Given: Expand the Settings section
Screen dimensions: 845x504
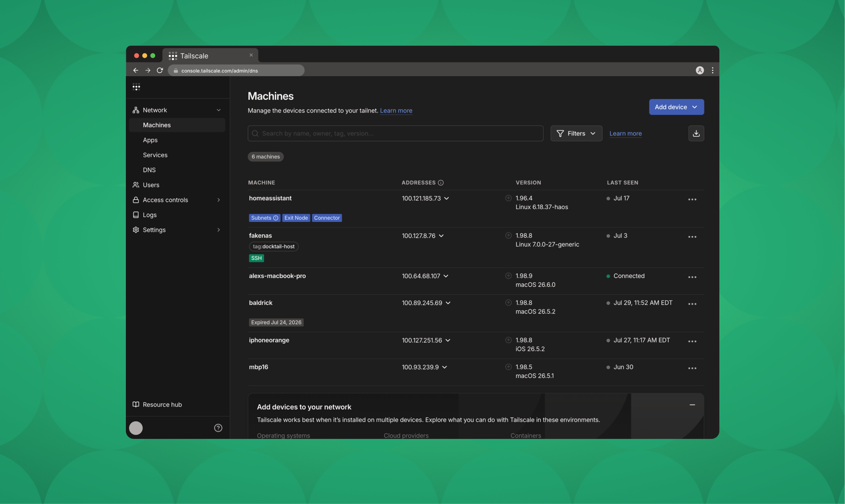Looking at the screenshot, I should (x=219, y=230).
